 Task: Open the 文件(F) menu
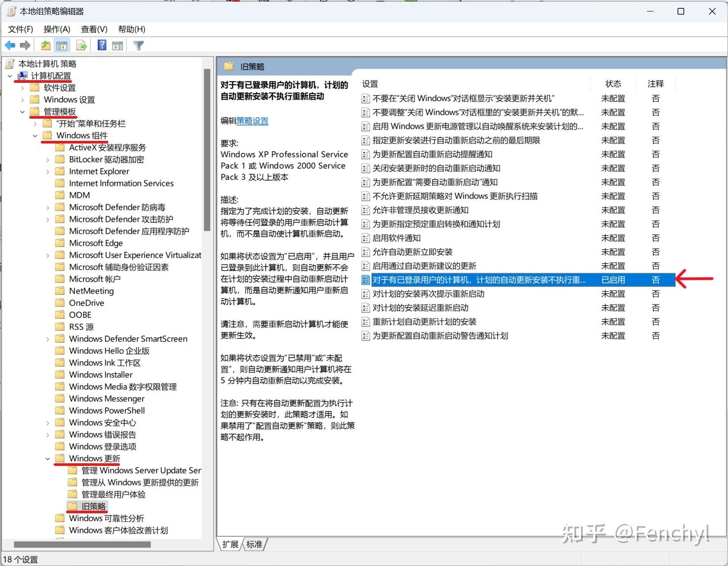20,29
